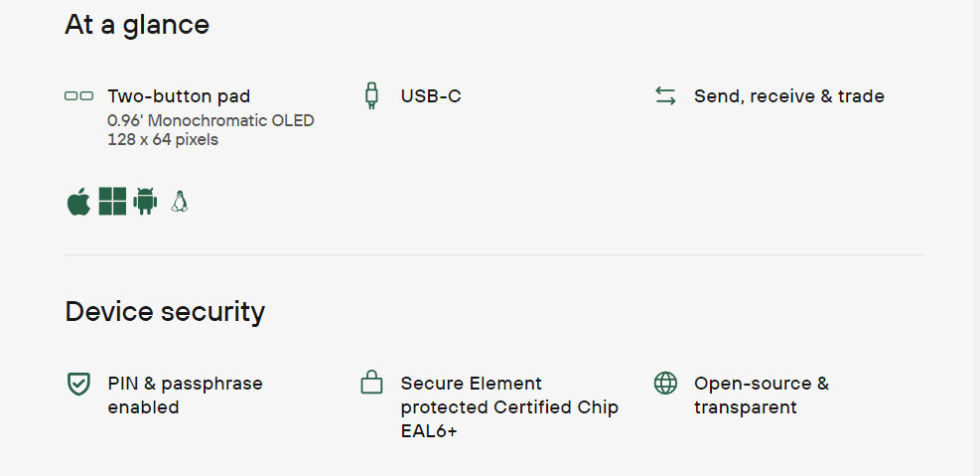The width and height of the screenshot is (980, 476).
Task: Click the Windows logo icon
Action: 112,202
